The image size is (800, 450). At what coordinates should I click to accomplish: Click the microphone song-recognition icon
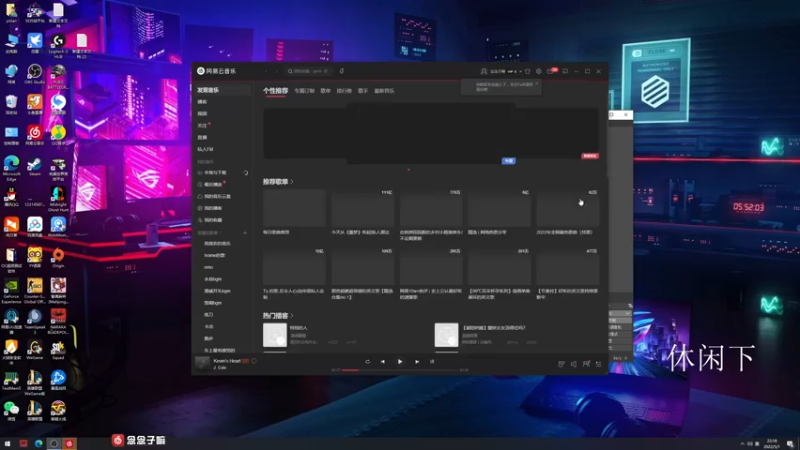(341, 71)
